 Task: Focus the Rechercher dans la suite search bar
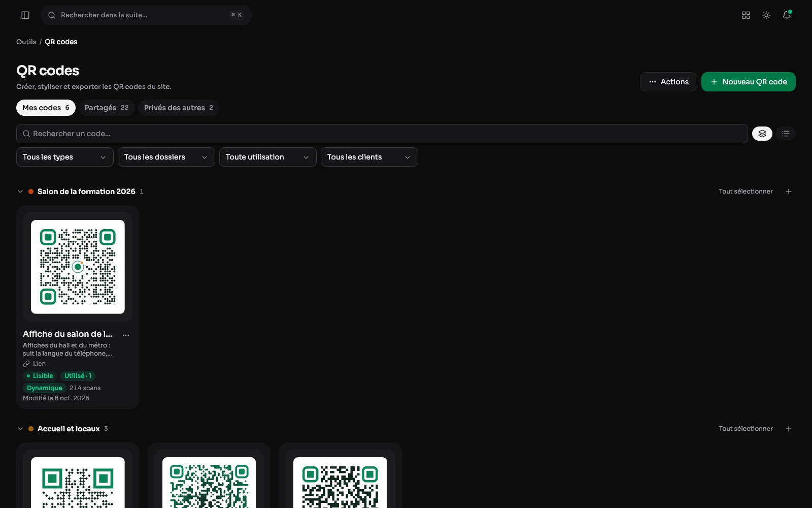pos(146,15)
